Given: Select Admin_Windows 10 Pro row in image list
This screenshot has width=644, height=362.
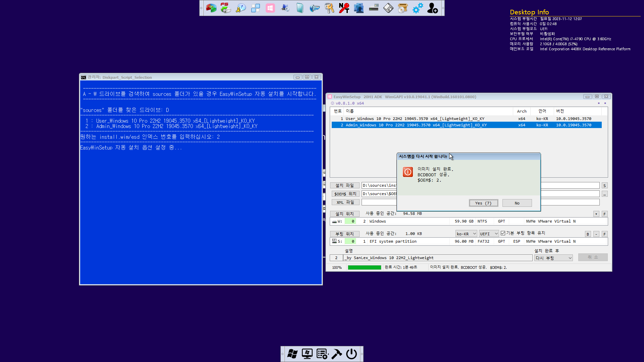Looking at the screenshot, I should [467, 125].
